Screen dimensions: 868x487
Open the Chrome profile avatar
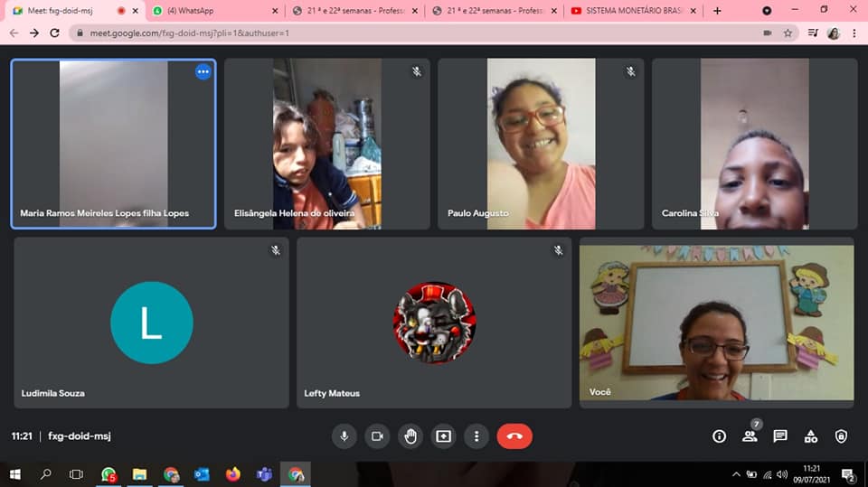pos(834,33)
